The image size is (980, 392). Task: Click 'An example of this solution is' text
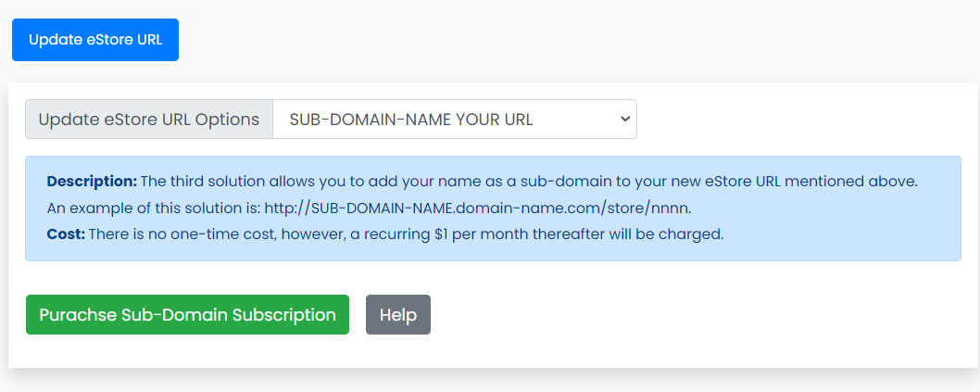153,208
